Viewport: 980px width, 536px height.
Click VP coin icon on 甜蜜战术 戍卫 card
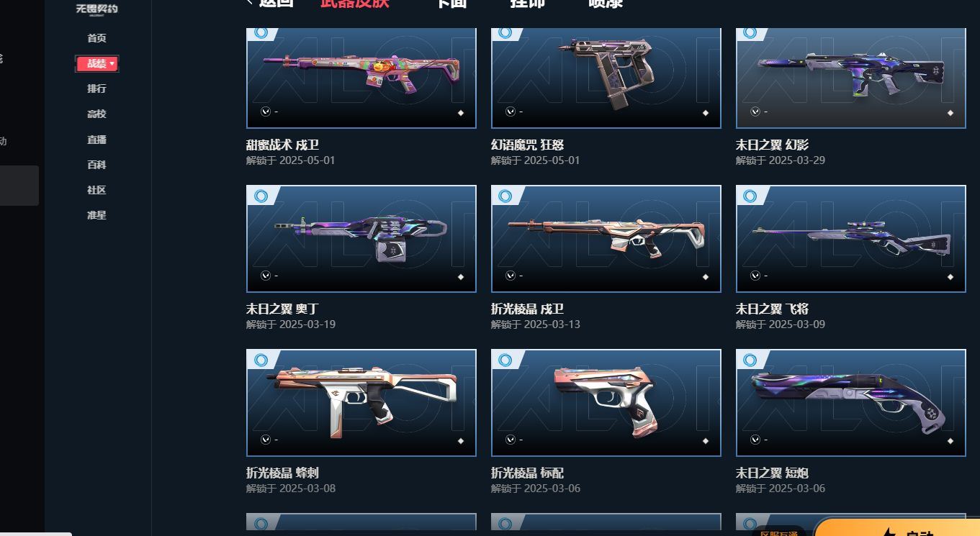point(266,112)
